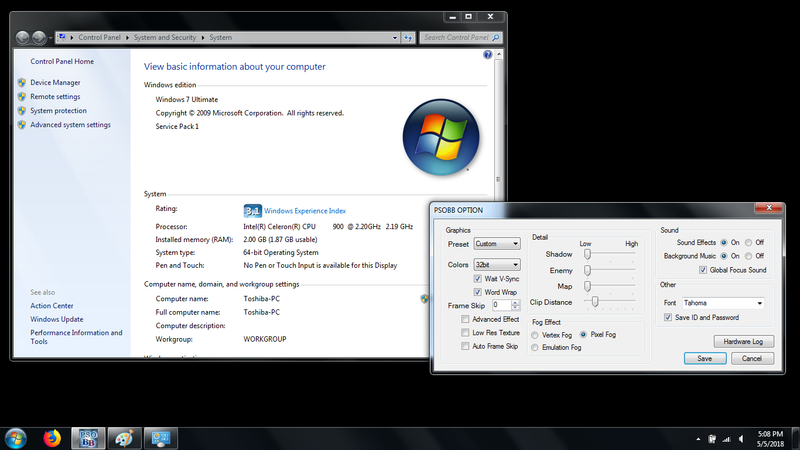Click the Frame Skip value field
Screen dimensions: 800x450
tap(502, 305)
